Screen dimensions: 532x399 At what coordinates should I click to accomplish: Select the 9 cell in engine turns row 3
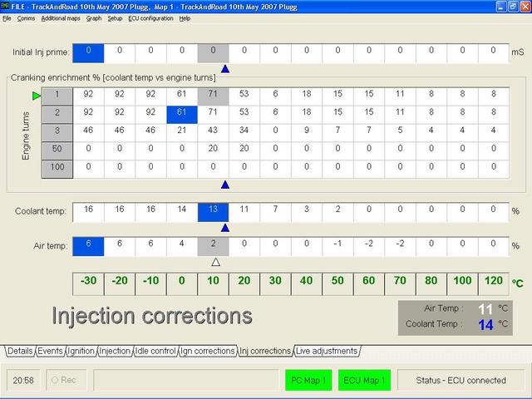coord(307,133)
